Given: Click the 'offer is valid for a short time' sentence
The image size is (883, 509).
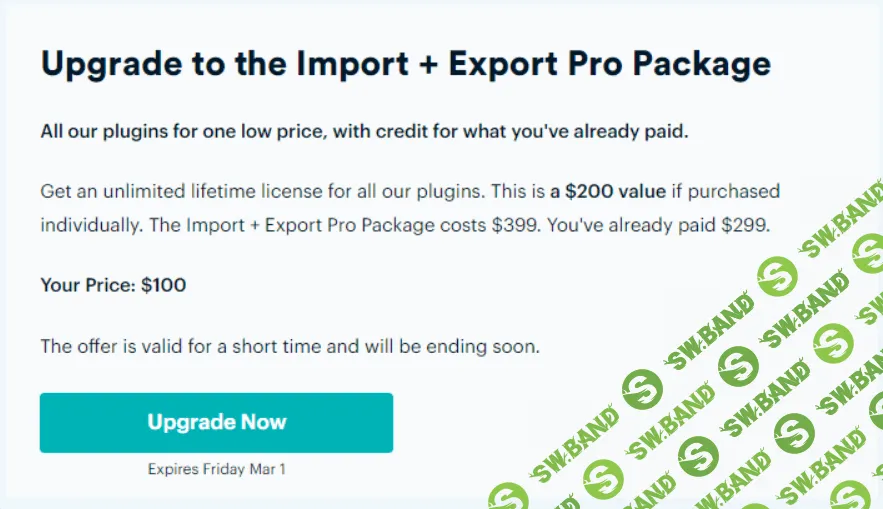Looking at the screenshot, I should 290,347.
